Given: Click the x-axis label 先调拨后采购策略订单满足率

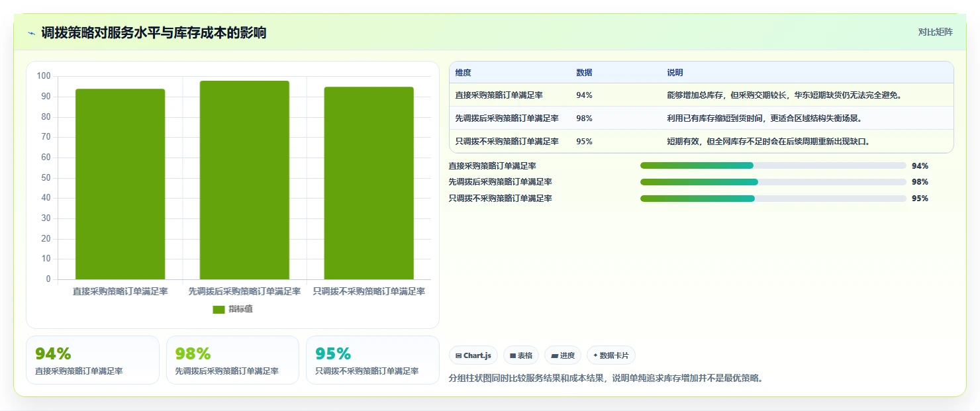Looking at the screenshot, I should 244,291.
